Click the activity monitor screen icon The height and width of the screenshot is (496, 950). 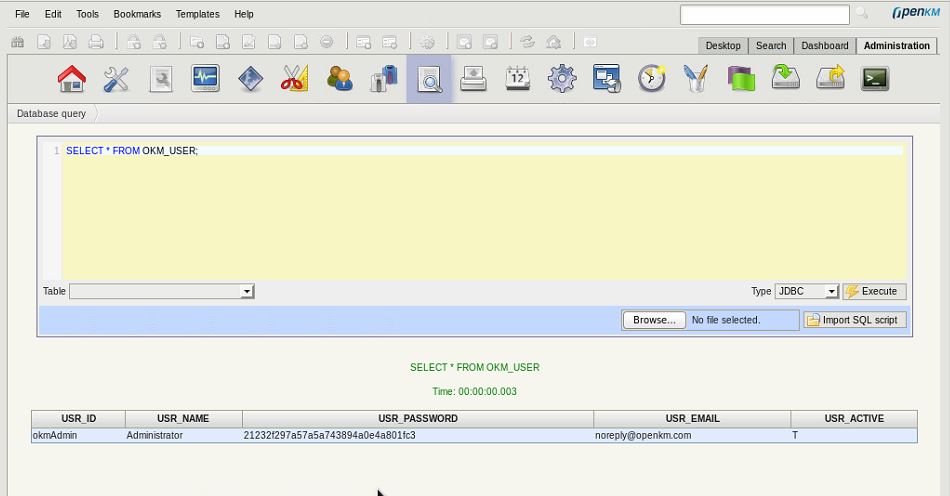[205, 79]
